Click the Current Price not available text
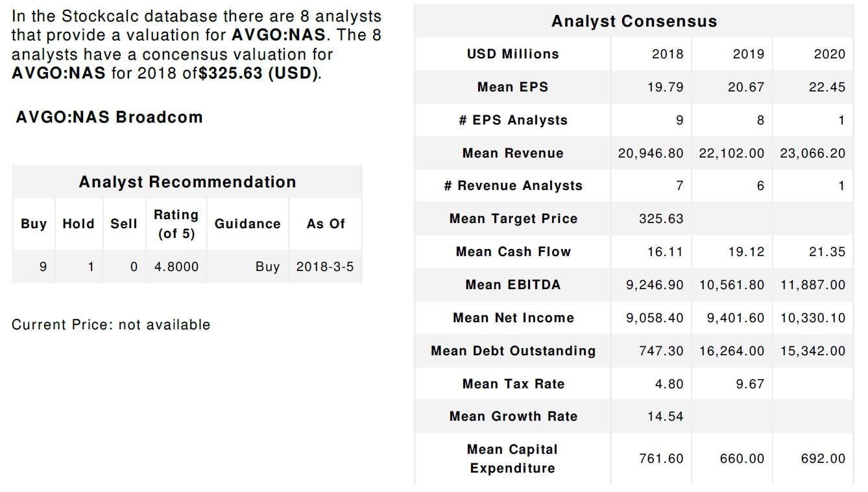868x492 pixels. [x=111, y=325]
